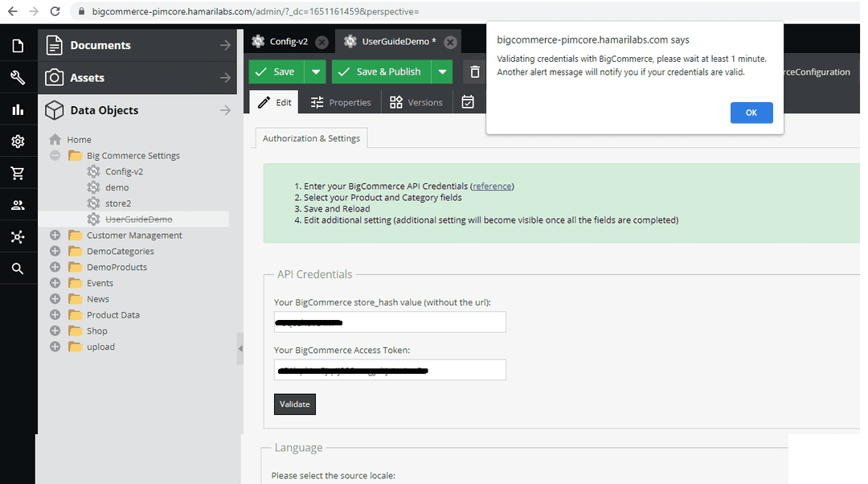Click the Save button
The image size is (868, 484).
coord(276,72)
